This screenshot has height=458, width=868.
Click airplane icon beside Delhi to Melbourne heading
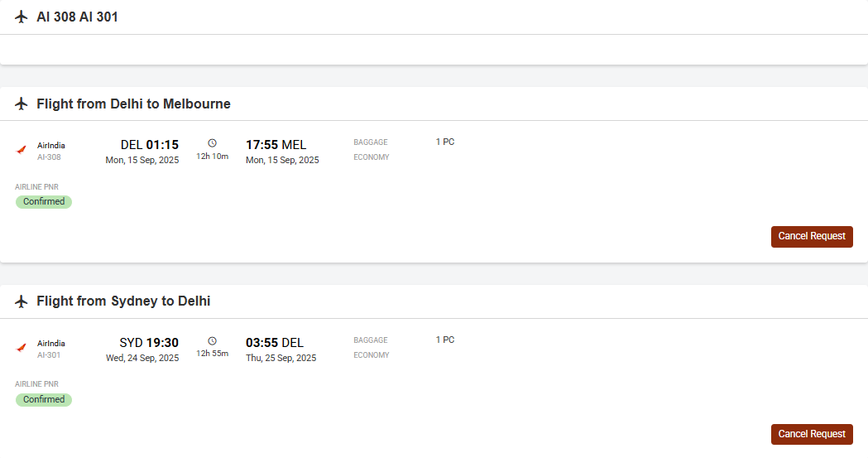tap(21, 104)
